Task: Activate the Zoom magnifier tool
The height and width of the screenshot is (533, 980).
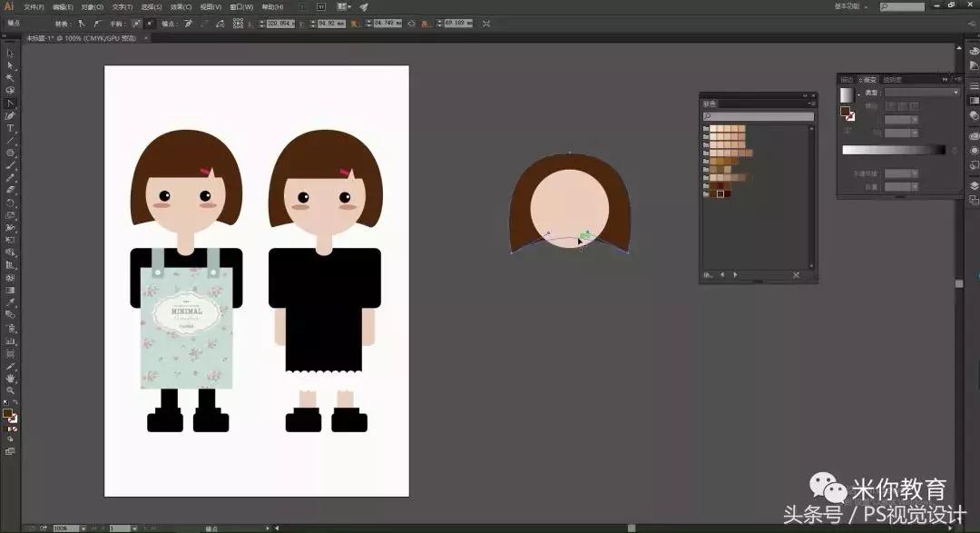Action: point(10,390)
